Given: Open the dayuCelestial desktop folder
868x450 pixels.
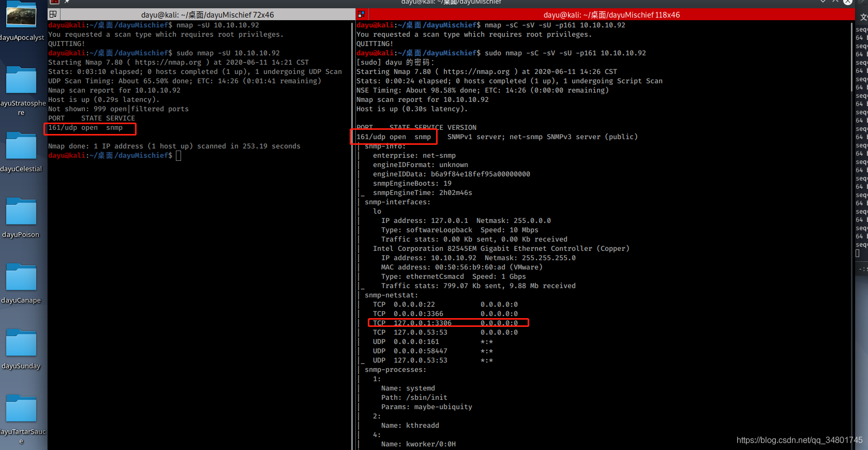Looking at the screenshot, I should pos(21,146).
